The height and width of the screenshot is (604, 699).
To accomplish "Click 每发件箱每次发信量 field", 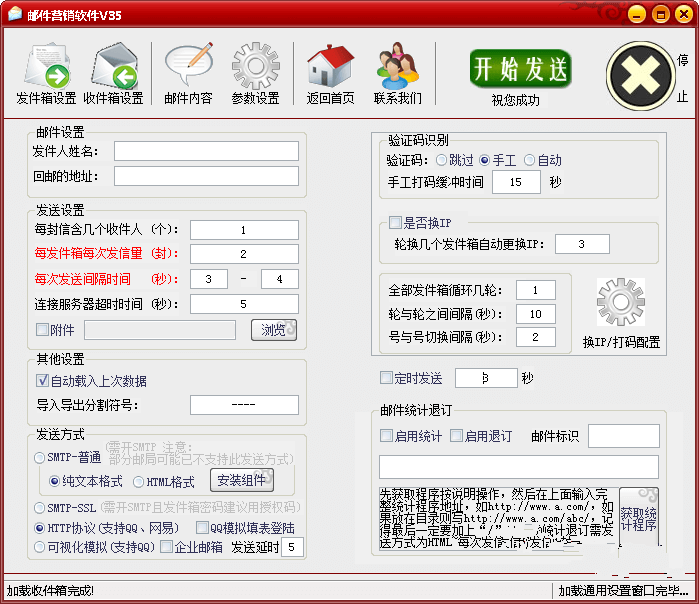I will pyautogui.click(x=244, y=254).
